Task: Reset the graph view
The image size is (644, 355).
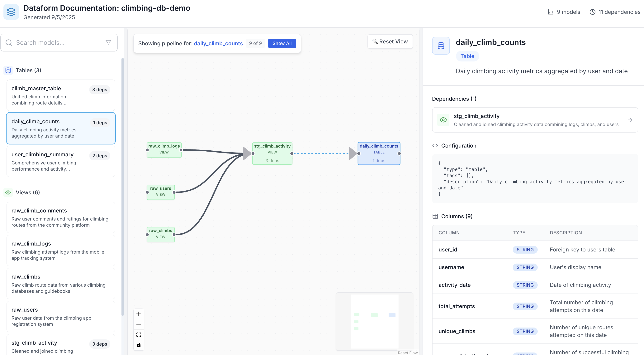Action: (x=390, y=41)
